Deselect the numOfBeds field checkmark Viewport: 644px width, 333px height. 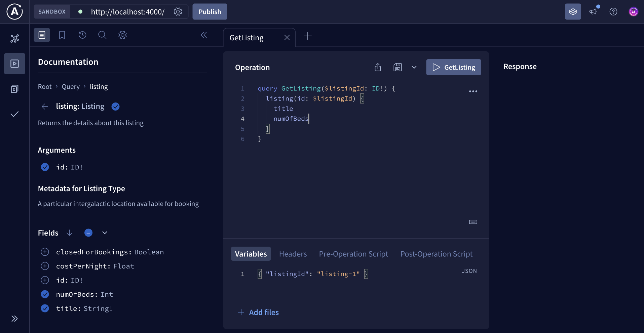(45, 294)
